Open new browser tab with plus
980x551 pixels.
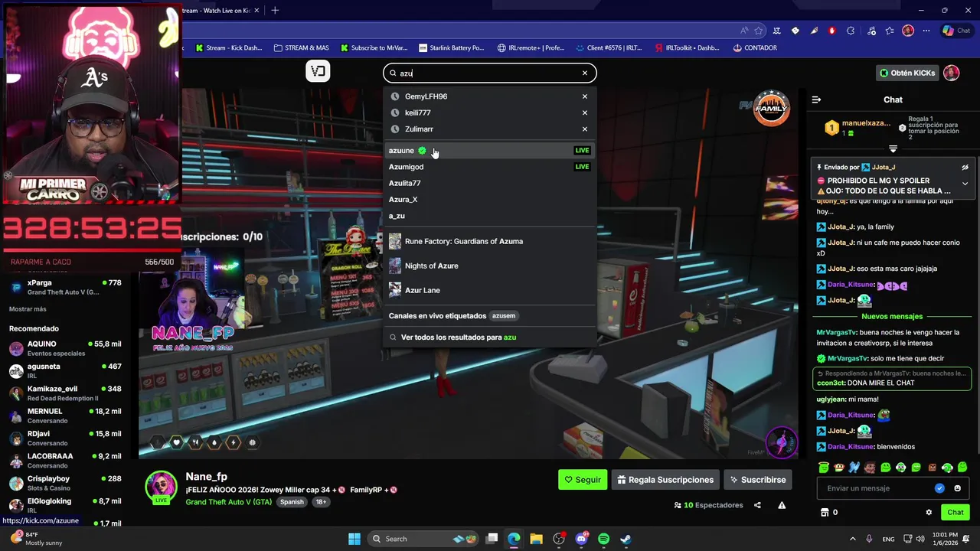[x=275, y=10]
